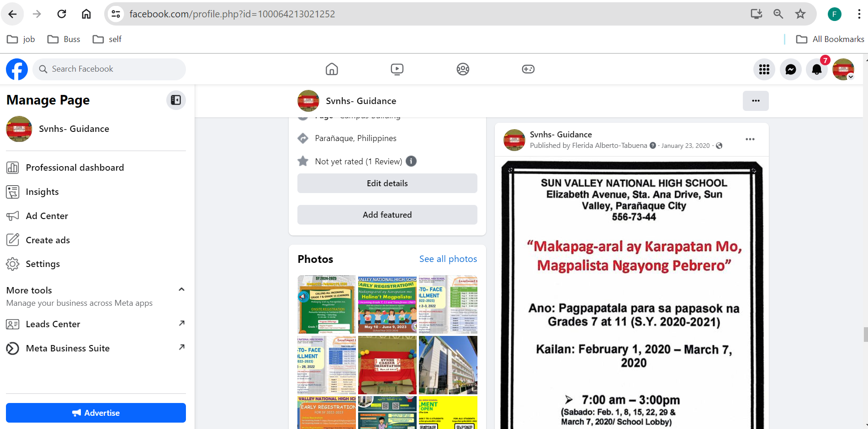Click Parañaque, Philippines location text
Viewport: 868px width, 429px height.
tap(355, 138)
